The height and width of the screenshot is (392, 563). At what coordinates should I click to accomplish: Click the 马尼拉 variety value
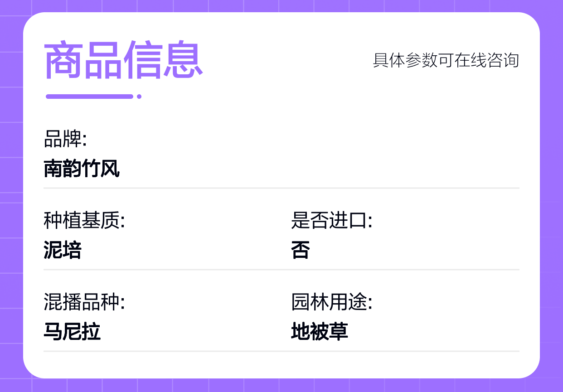(72, 332)
